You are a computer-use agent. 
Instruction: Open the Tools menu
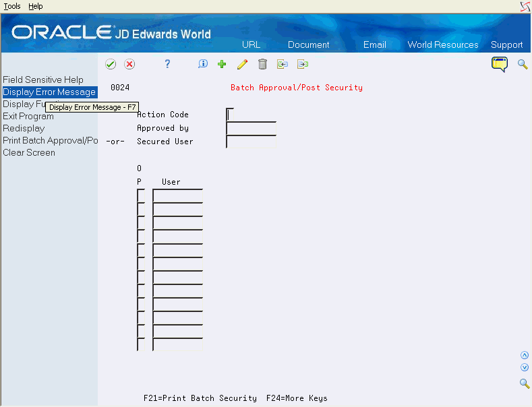tap(12, 6)
